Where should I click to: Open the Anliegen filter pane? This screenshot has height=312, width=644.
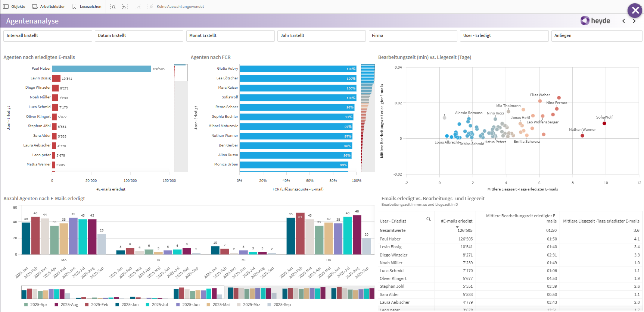pos(596,35)
